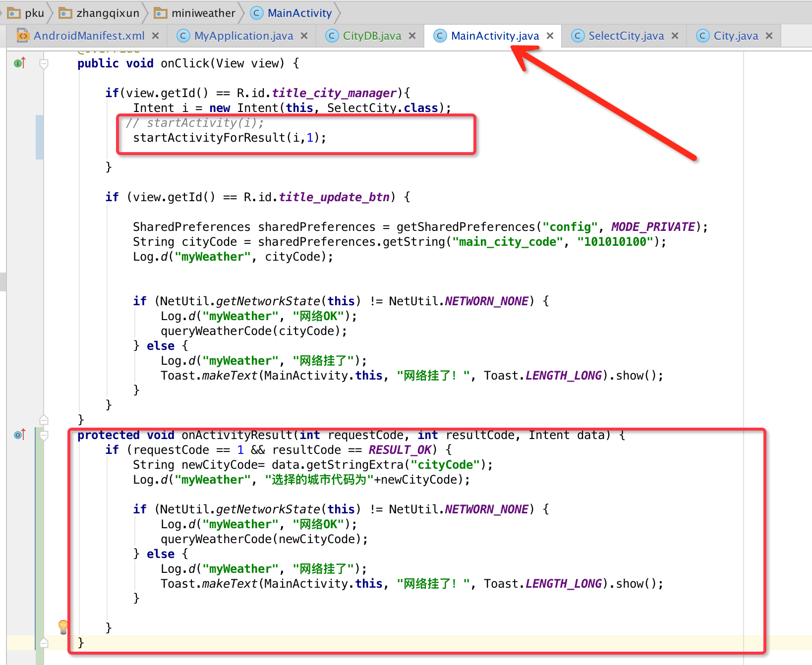This screenshot has width=812, height=665.
Task: Click the override gutter icon beside onActivityResult
Action: pos(19,435)
